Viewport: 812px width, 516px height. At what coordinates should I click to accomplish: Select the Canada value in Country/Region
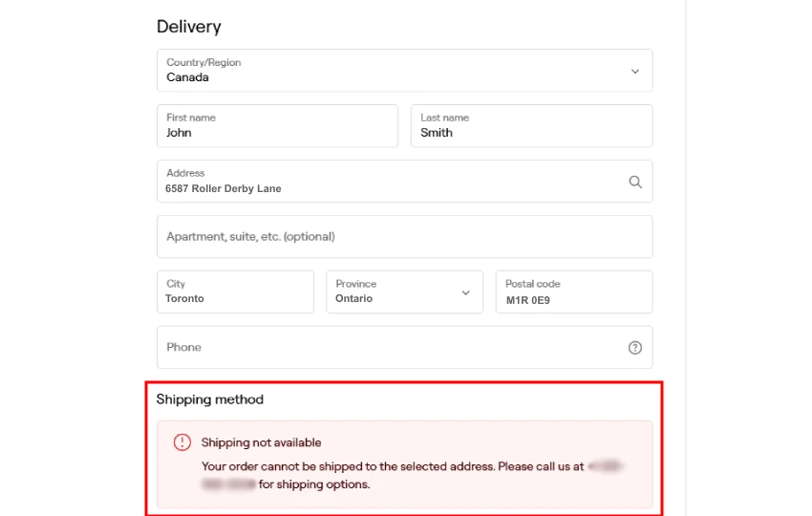(x=187, y=77)
